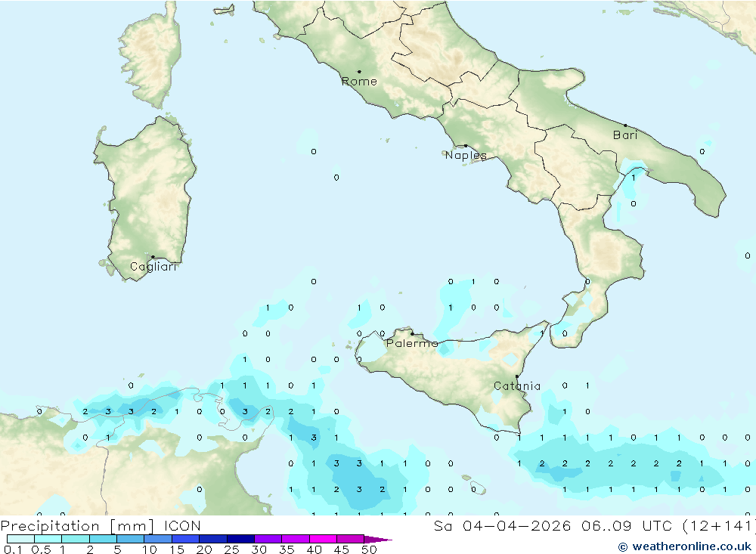Image resolution: width=756 pixels, height=554 pixels.
Task: Click the '50' legend scale value
Action: pyautogui.click(x=369, y=549)
